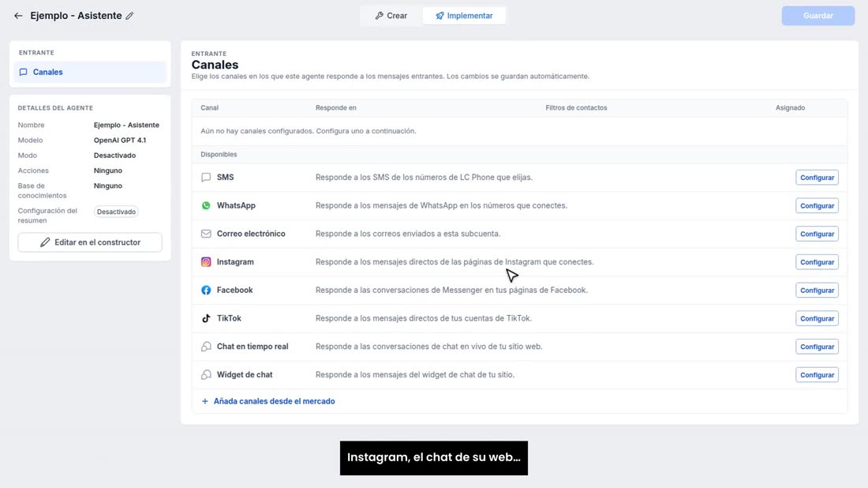Configure the Instagram channel

pos(817,262)
